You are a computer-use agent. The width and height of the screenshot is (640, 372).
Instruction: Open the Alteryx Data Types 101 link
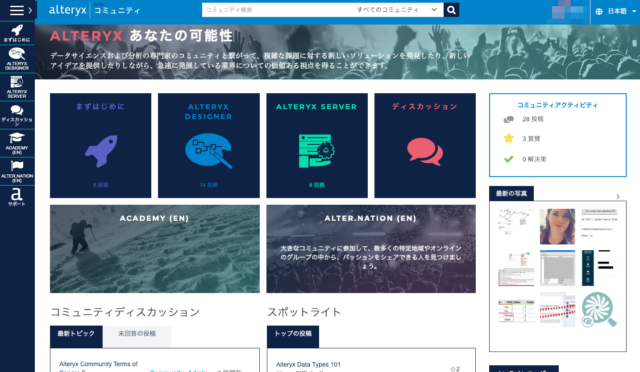308,364
